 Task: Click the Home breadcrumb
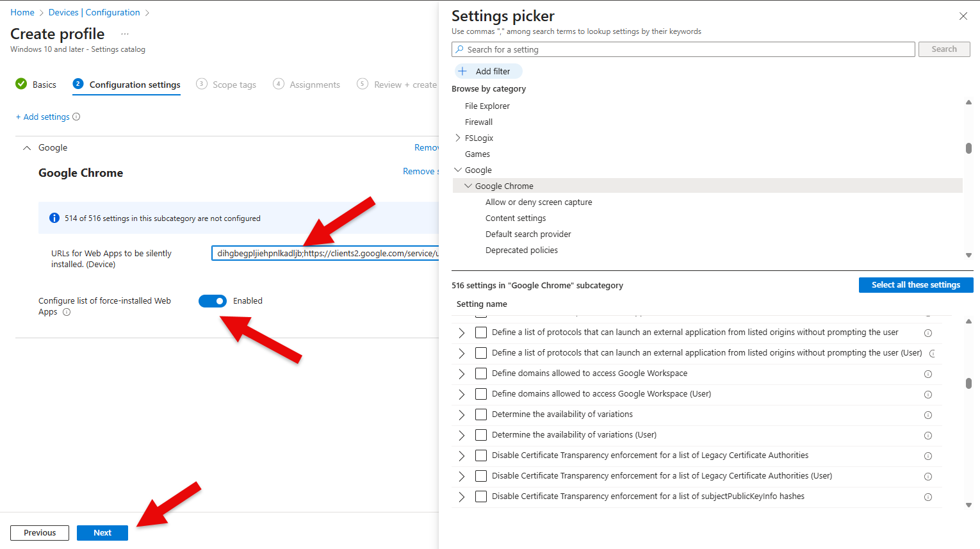point(22,12)
